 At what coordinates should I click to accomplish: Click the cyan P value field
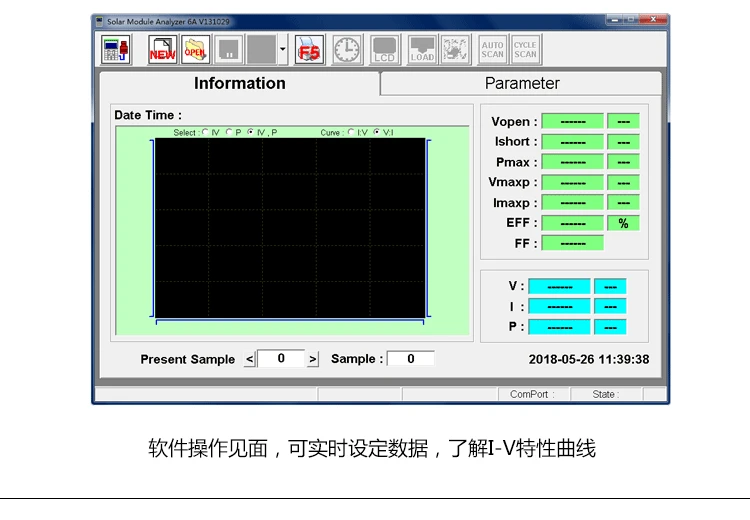[x=560, y=327]
